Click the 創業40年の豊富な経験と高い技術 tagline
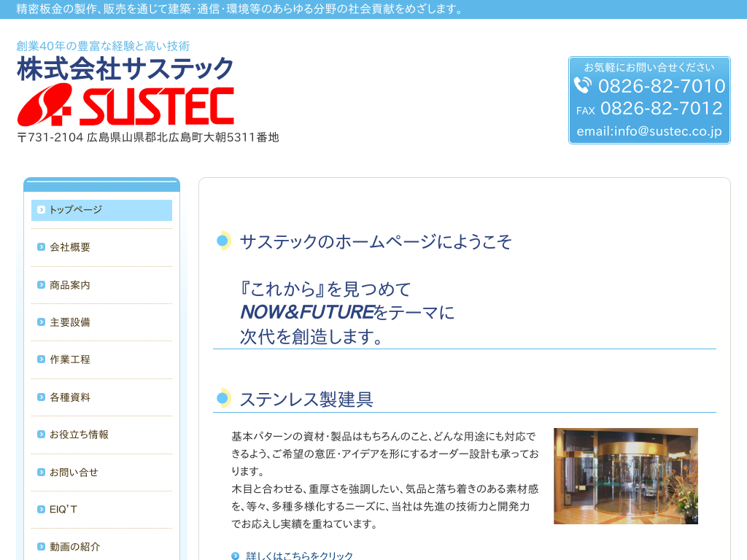 click(x=103, y=46)
